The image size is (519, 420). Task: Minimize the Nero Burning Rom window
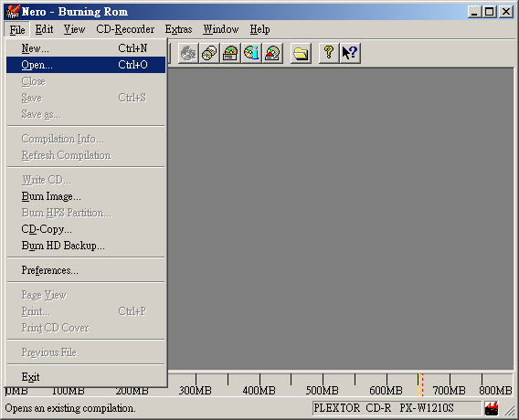click(x=474, y=12)
